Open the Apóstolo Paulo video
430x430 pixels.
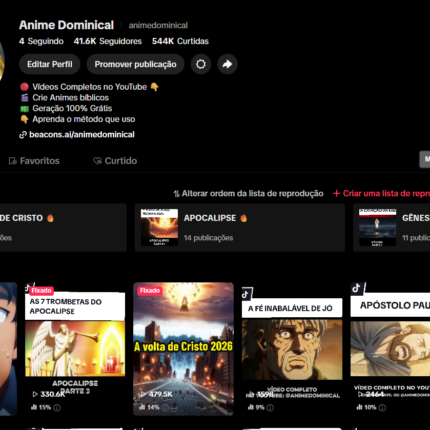[390, 349]
